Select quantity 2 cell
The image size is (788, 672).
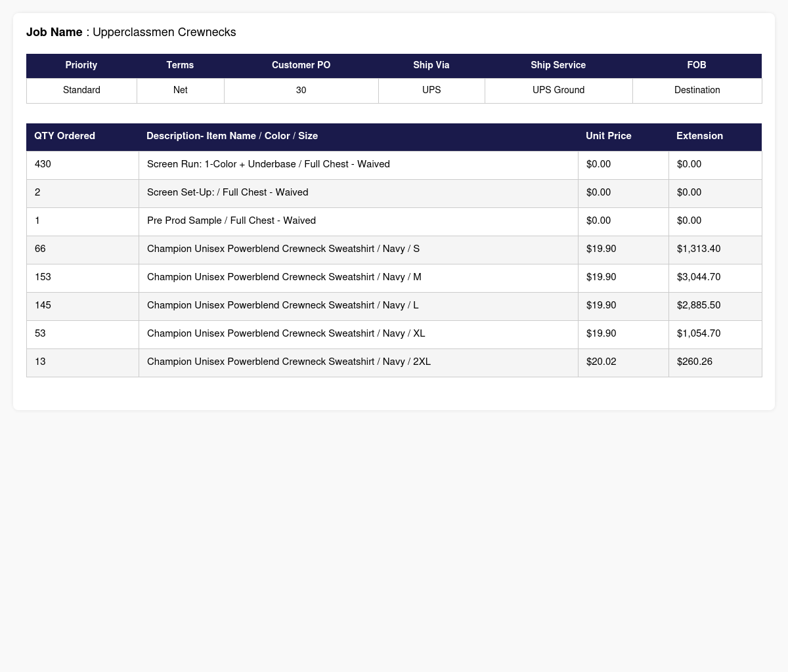(83, 193)
